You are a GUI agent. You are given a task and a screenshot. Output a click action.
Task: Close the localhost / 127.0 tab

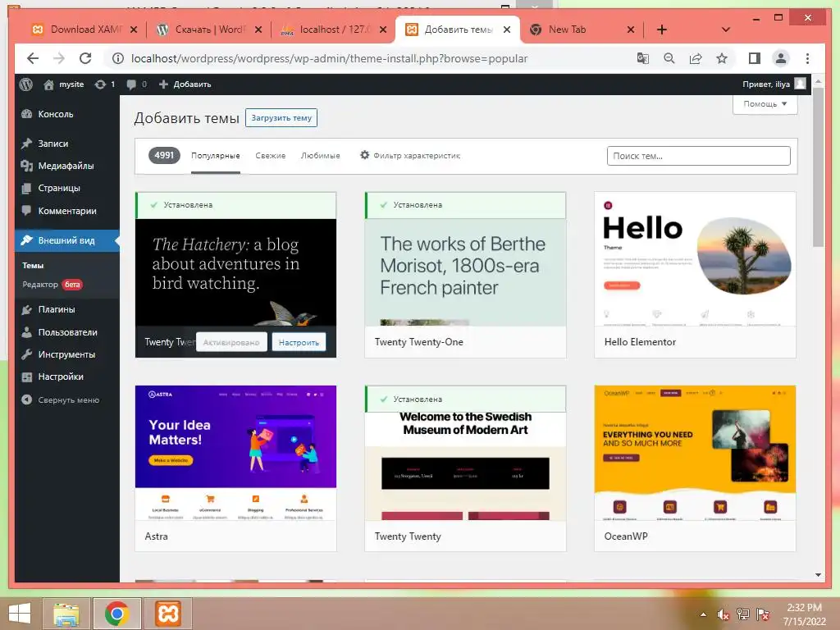pos(383,30)
